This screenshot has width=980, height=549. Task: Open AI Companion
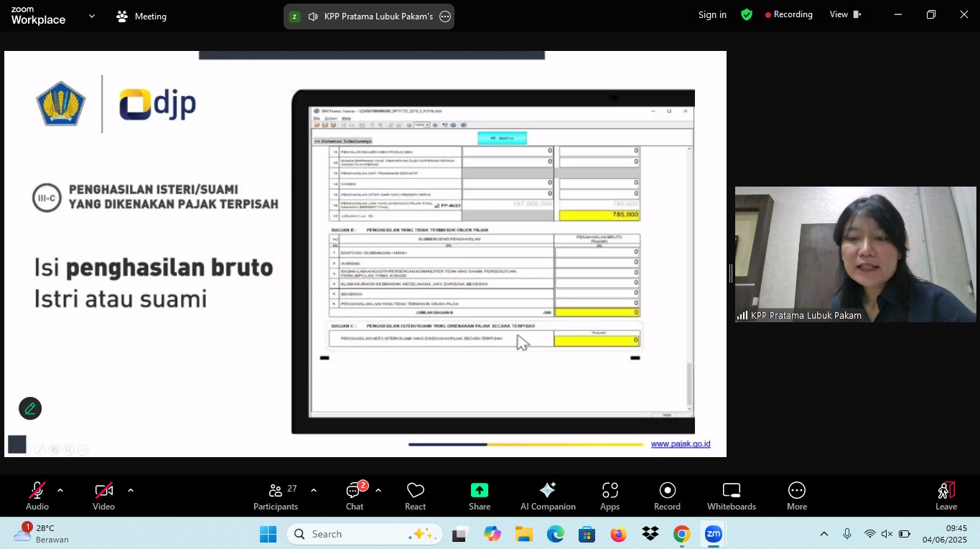click(547, 496)
